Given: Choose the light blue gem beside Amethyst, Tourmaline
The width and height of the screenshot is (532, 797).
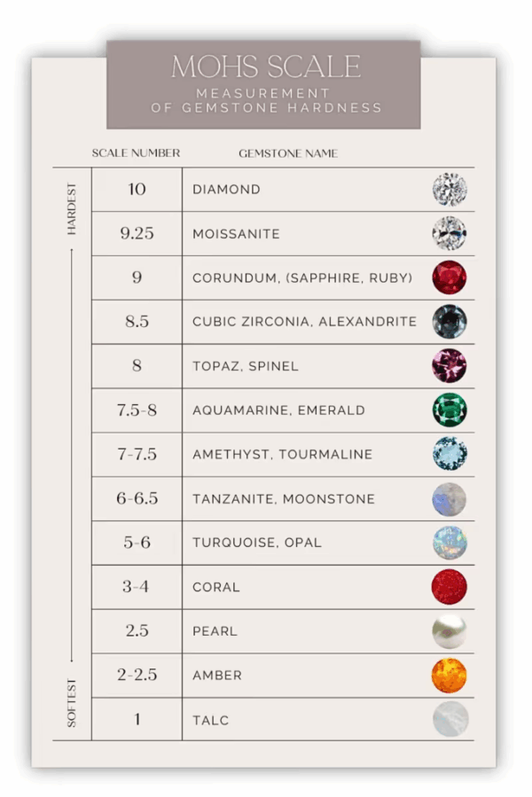Looking at the screenshot, I should click(x=450, y=454).
